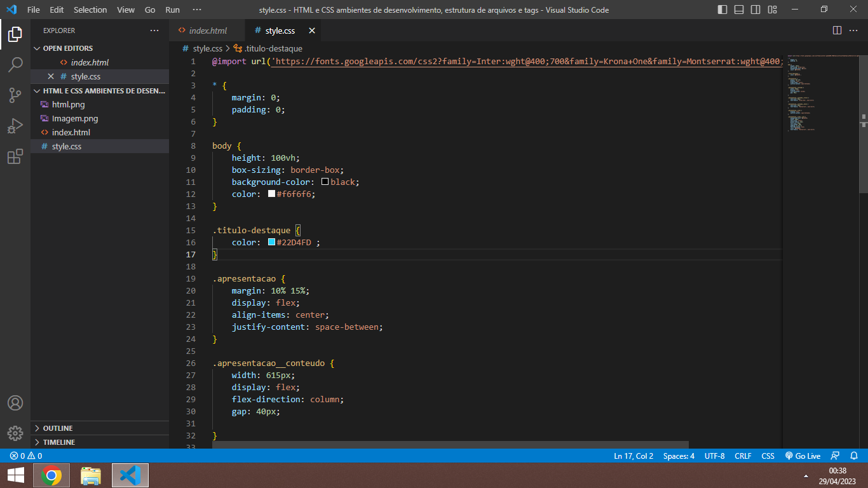The image size is (868, 488).
Task: Change indentation via Spaces: 4
Action: click(x=679, y=456)
